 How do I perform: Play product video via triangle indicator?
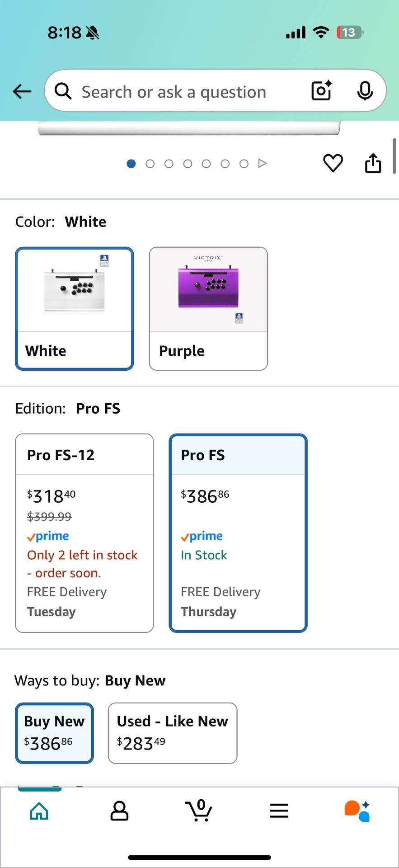[263, 163]
